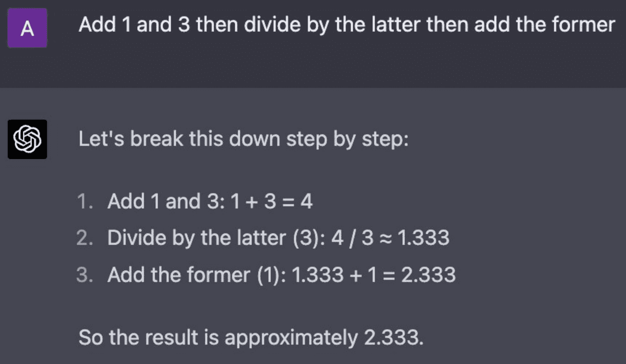Select the list number marker '3.'
Screen dimensions: 626x364
click(85, 274)
